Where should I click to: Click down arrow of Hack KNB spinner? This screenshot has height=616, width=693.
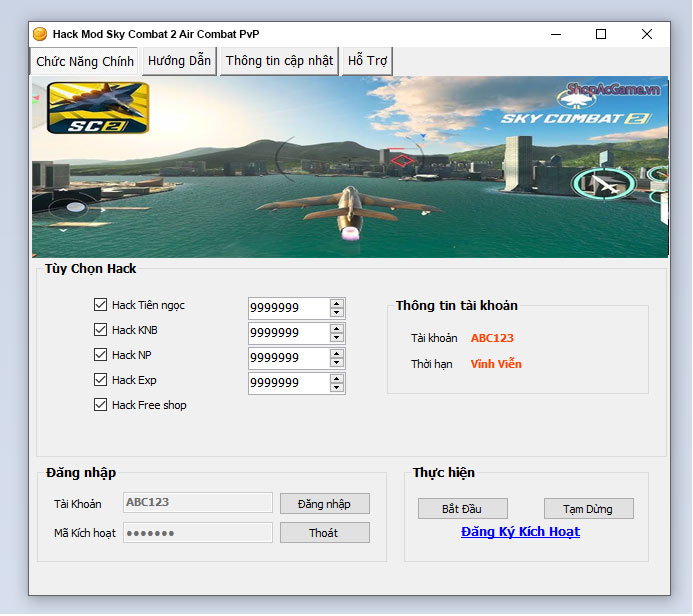point(337,338)
